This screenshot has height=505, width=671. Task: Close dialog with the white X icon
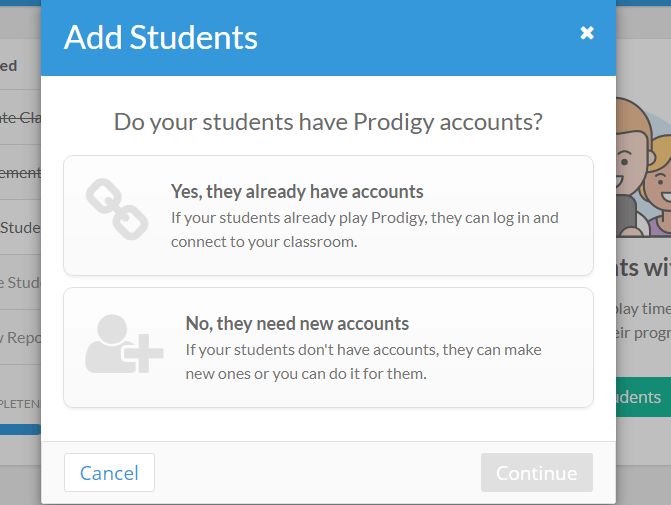coord(587,33)
